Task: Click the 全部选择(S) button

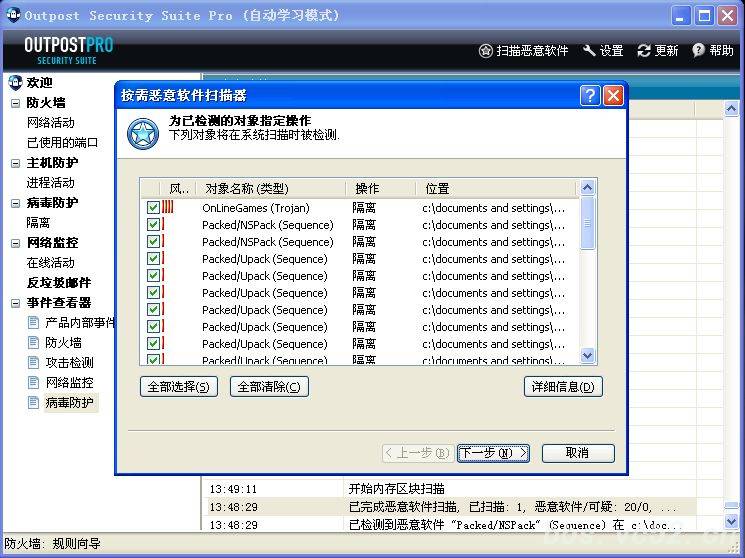Action: coord(179,386)
